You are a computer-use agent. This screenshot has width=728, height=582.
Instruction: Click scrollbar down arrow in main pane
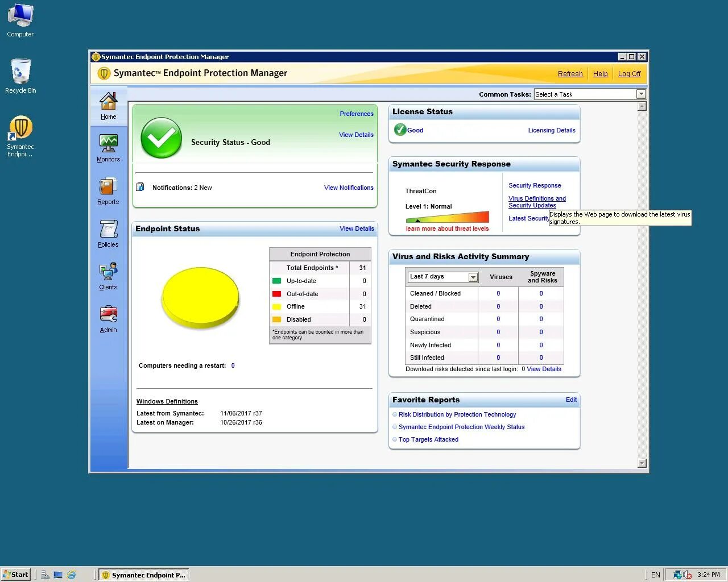click(x=642, y=463)
